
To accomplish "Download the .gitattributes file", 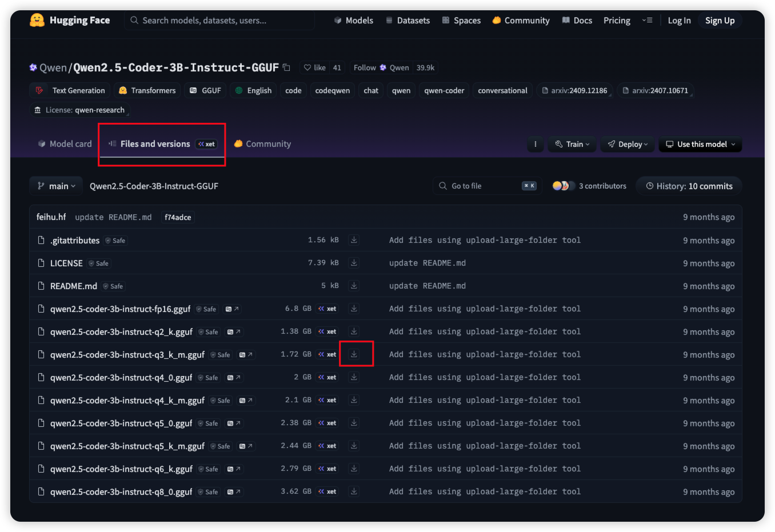I will point(354,240).
